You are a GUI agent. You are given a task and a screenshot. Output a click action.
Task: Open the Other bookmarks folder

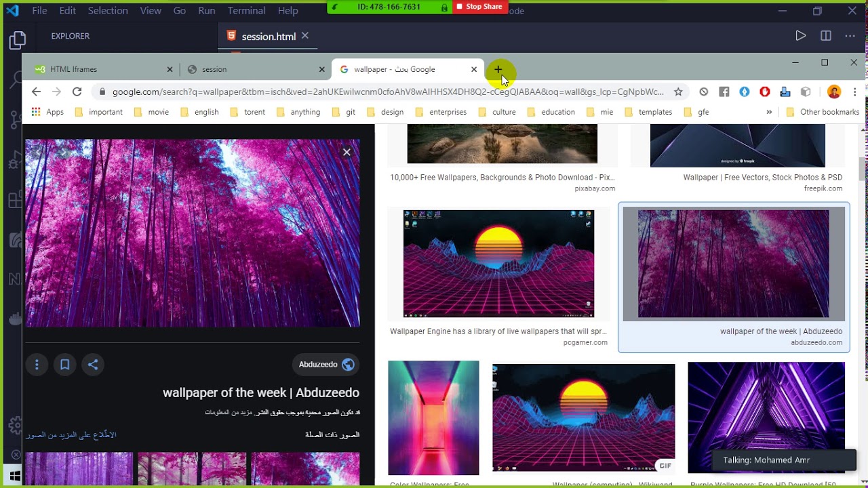pyautogui.click(x=823, y=112)
